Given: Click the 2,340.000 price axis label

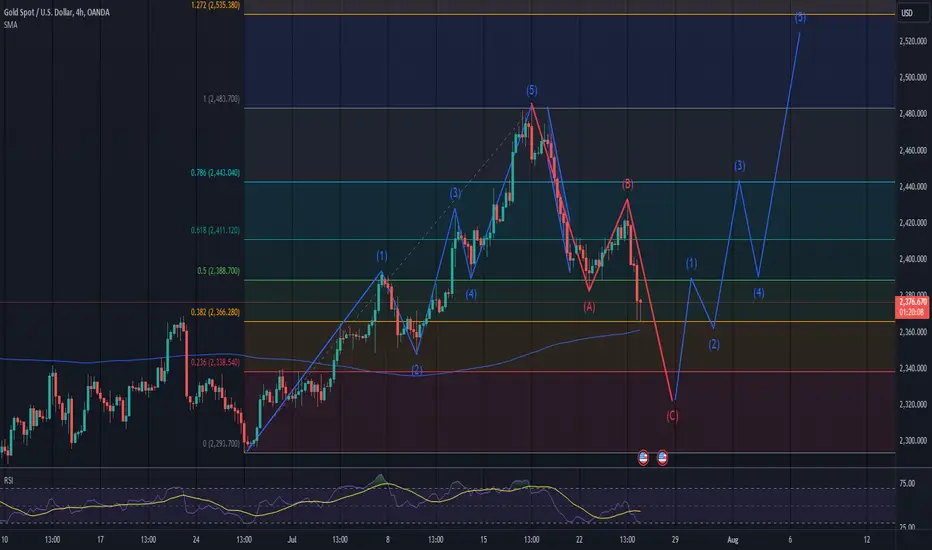Looking at the screenshot, I should [x=913, y=369].
